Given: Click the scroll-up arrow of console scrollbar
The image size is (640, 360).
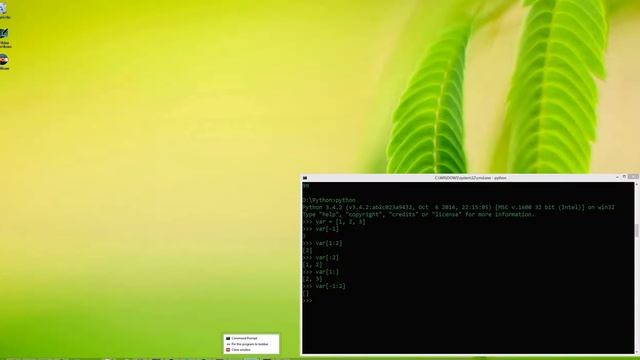Looking at the screenshot, I should tap(636, 184).
